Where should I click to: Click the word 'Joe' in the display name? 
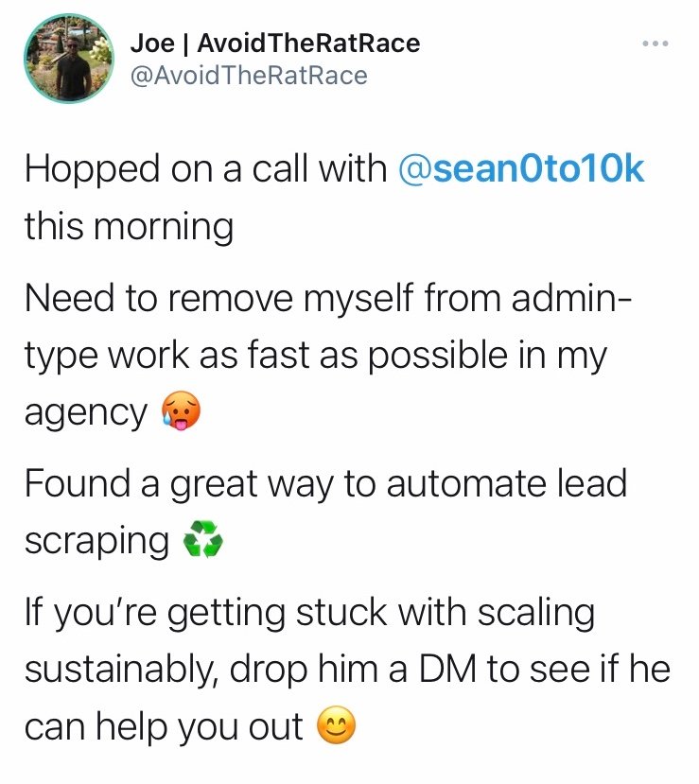click(x=152, y=43)
